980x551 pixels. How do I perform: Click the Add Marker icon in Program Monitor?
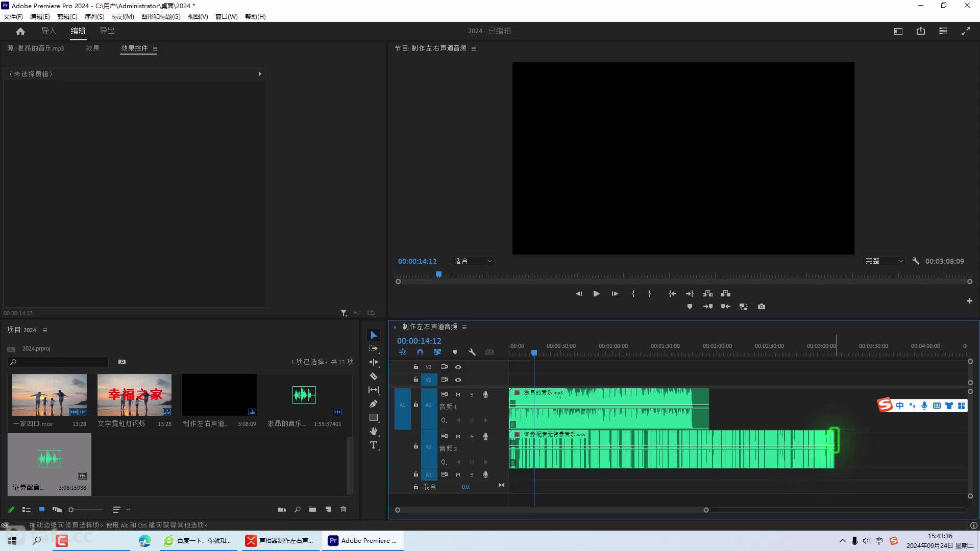tap(690, 307)
